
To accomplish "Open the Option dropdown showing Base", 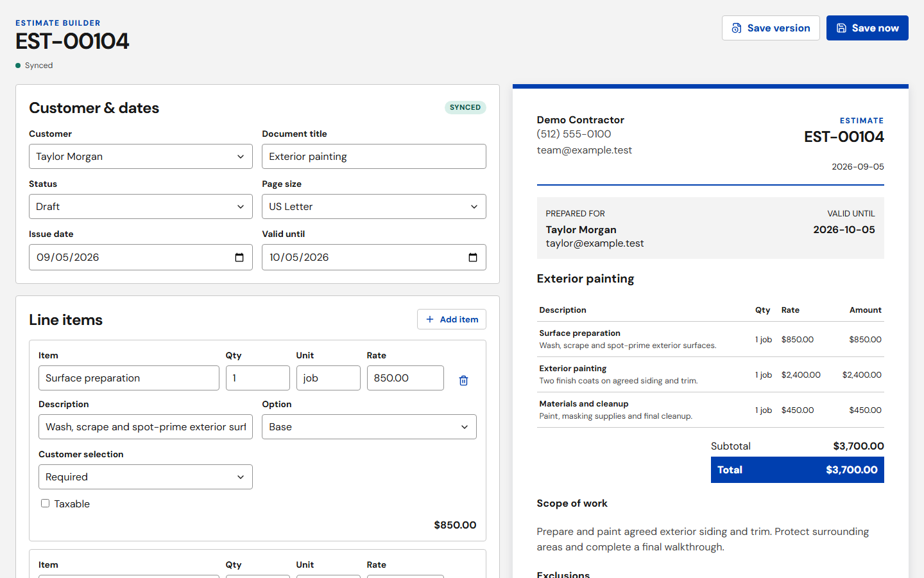I will [x=369, y=427].
